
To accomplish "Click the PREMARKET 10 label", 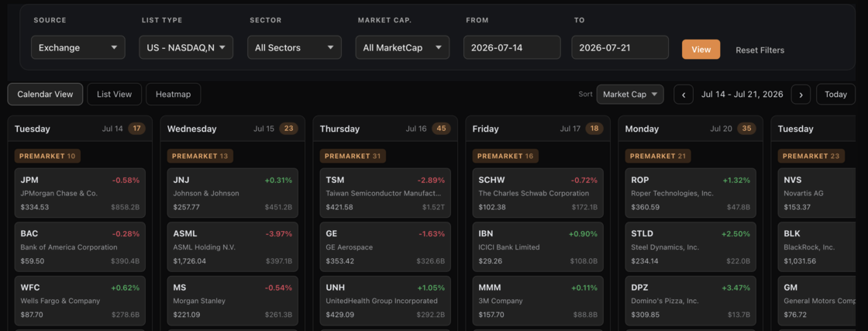I will (x=47, y=156).
